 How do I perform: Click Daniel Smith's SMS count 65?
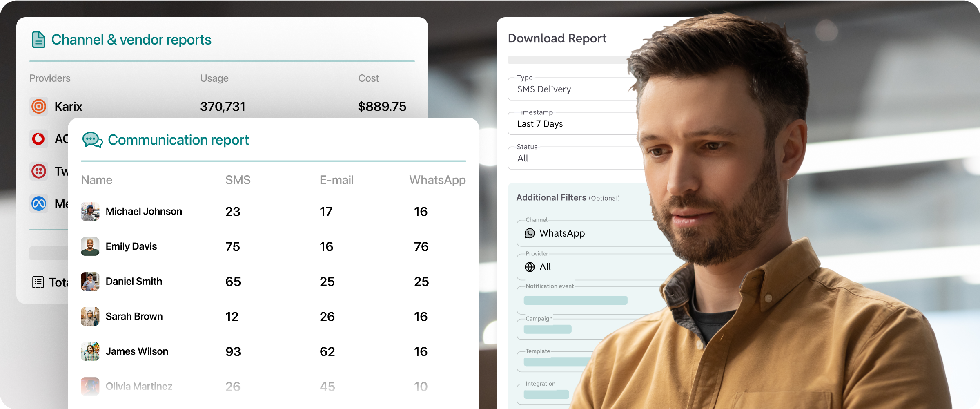click(233, 282)
